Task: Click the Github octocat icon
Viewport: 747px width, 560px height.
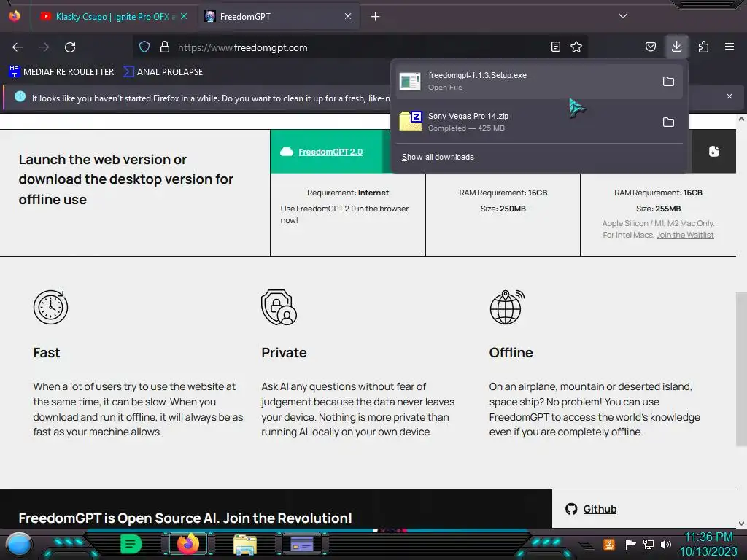Action: (x=571, y=509)
